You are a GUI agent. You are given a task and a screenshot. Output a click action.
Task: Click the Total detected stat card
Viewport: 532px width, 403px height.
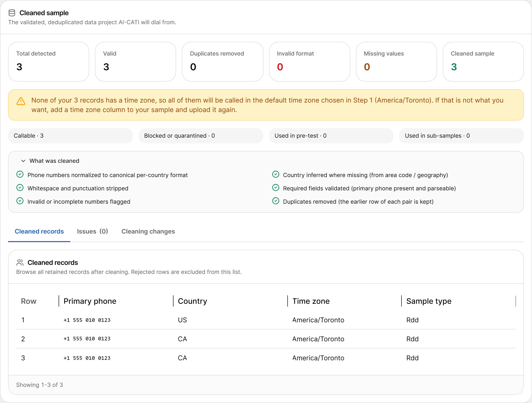tap(49, 62)
